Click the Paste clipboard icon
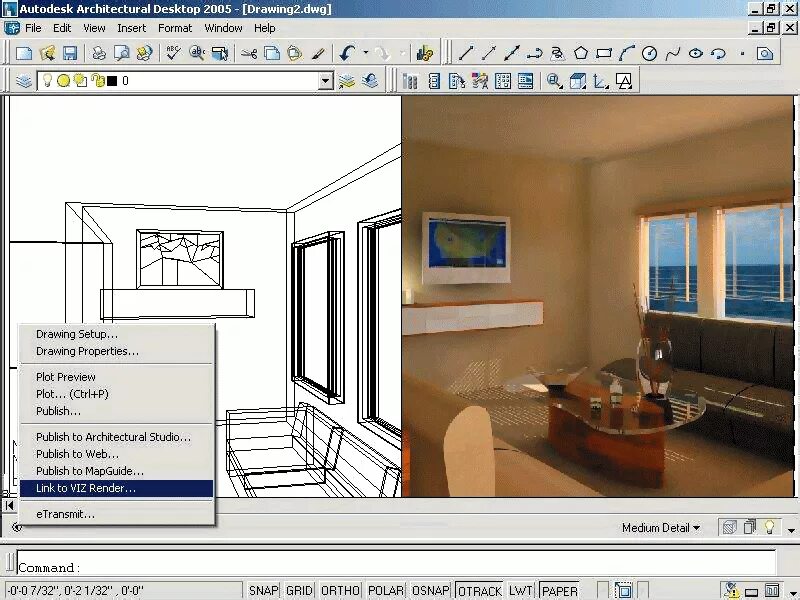Viewport: 800px width, 600px height. [x=295, y=53]
